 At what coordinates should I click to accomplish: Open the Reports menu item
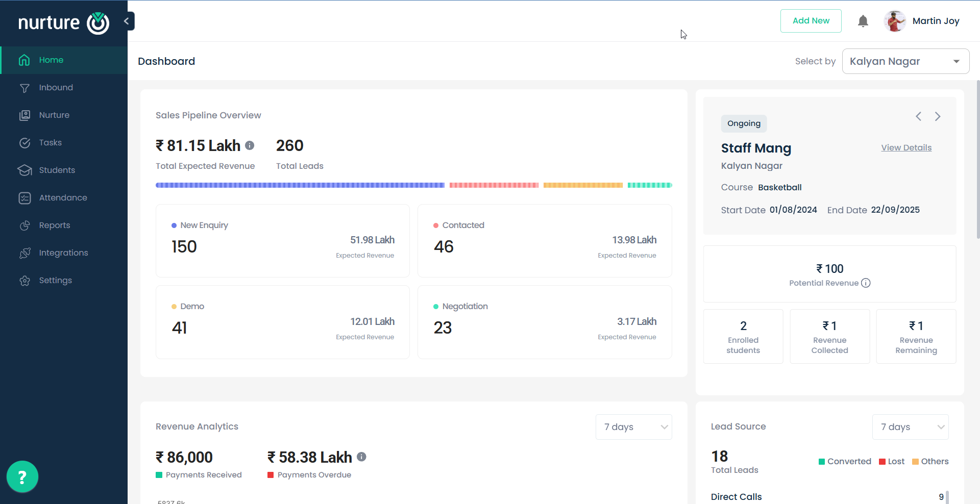(64, 225)
